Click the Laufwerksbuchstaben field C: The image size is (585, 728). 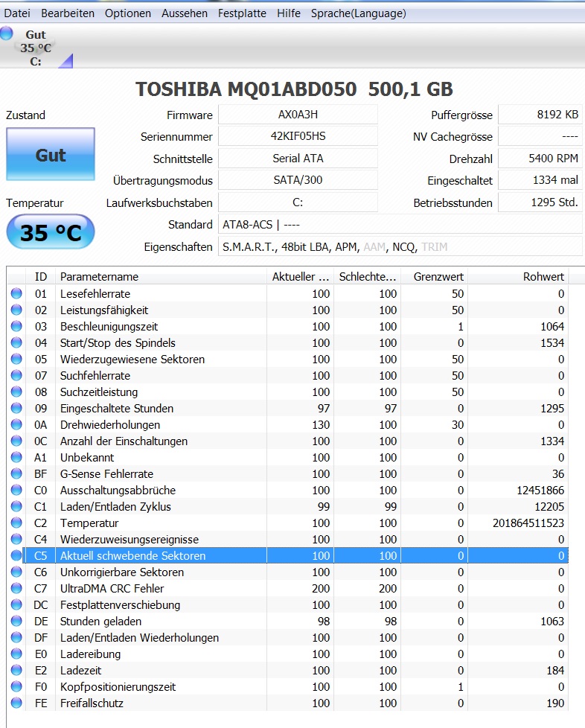pyautogui.click(x=298, y=202)
